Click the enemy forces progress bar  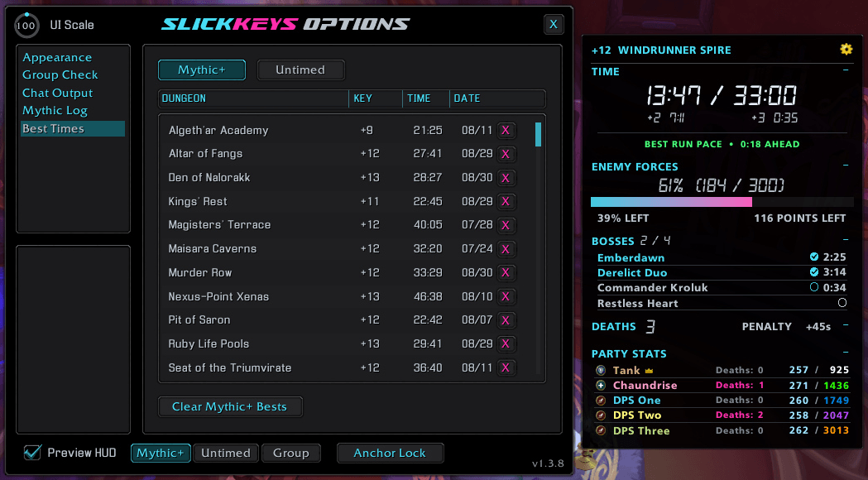(x=722, y=202)
